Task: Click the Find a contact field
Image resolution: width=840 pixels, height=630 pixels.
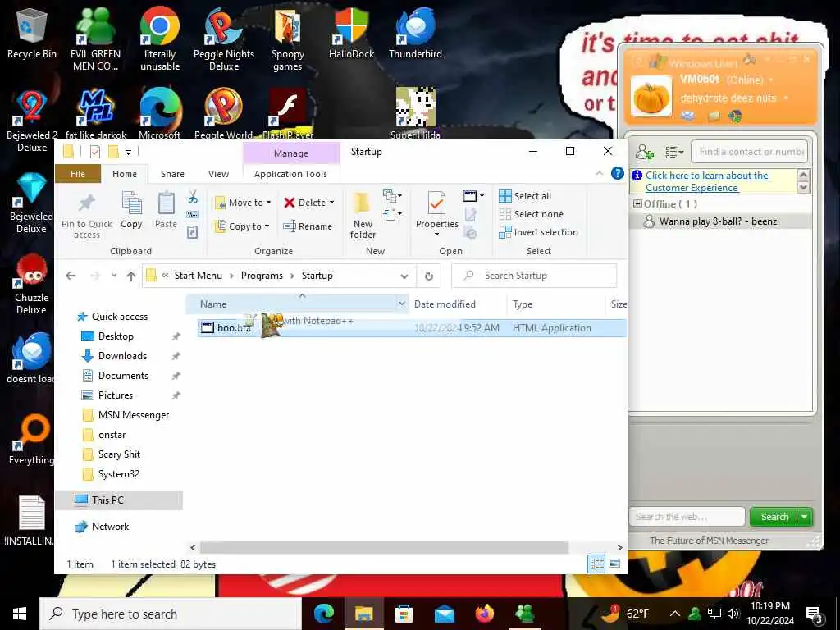Action: point(750,152)
